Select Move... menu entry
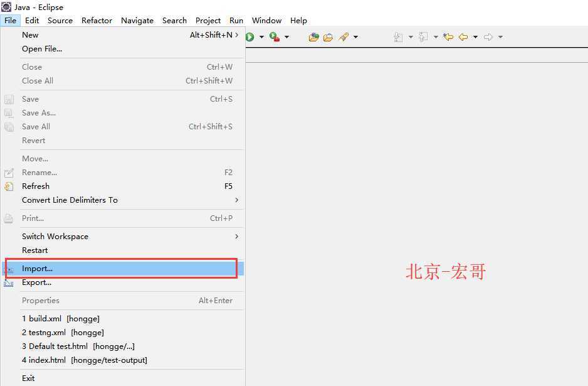The height and width of the screenshot is (386, 588). (123, 159)
